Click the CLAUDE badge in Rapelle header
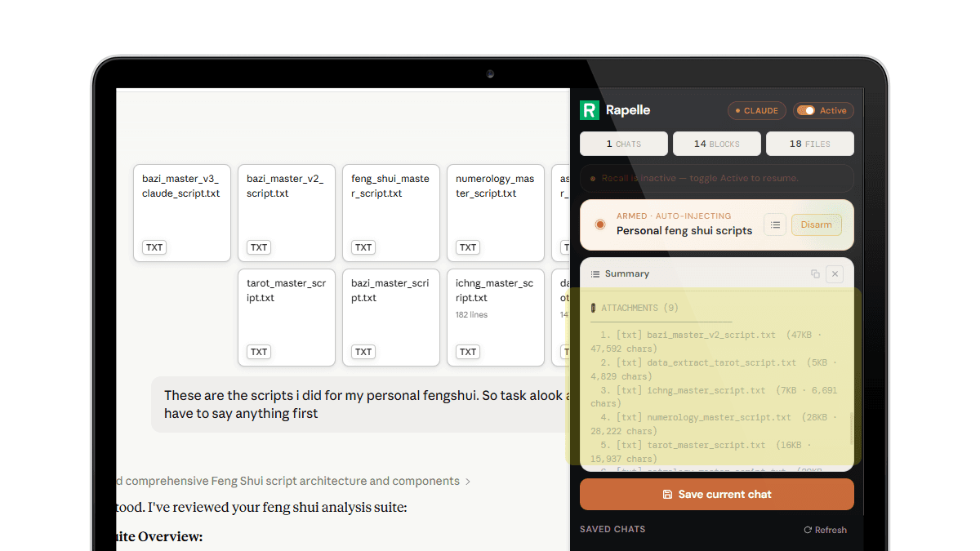 click(757, 110)
